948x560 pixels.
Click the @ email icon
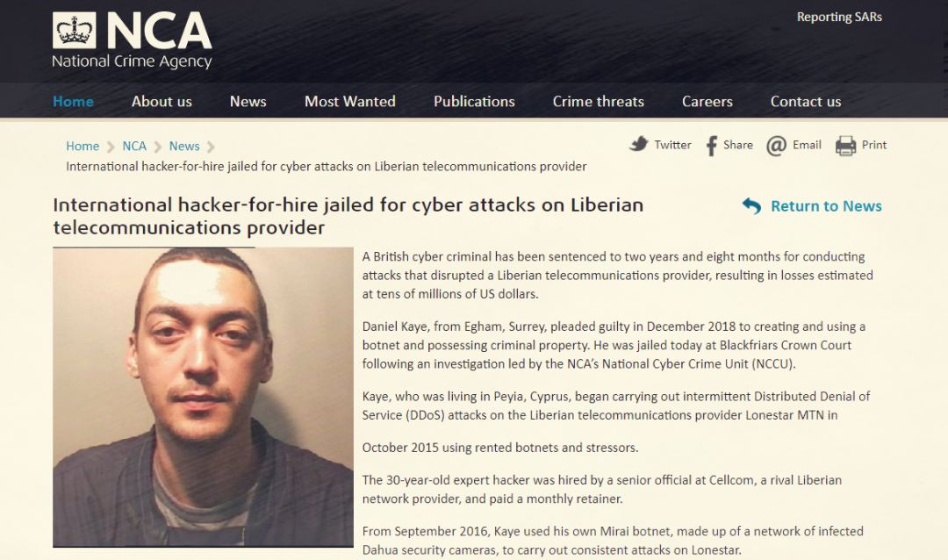pyautogui.click(x=776, y=146)
